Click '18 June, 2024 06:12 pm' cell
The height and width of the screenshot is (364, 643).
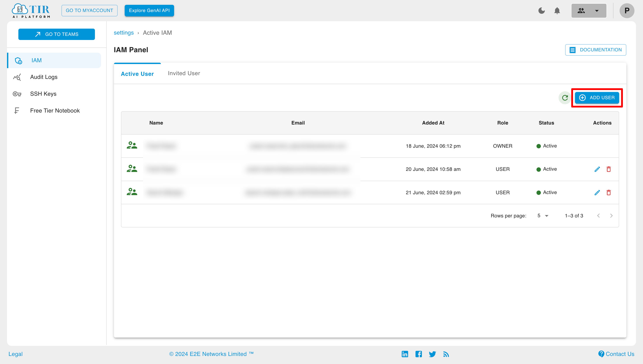click(x=433, y=146)
